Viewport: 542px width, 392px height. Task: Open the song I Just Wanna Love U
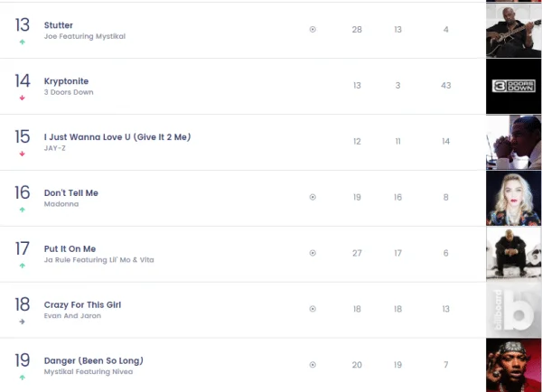coord(117,136)
